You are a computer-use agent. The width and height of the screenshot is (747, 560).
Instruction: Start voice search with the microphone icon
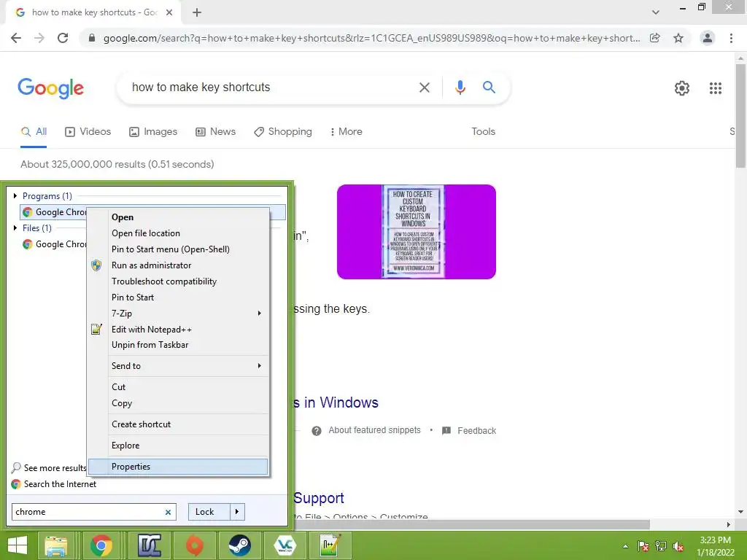tap(460, 87)
